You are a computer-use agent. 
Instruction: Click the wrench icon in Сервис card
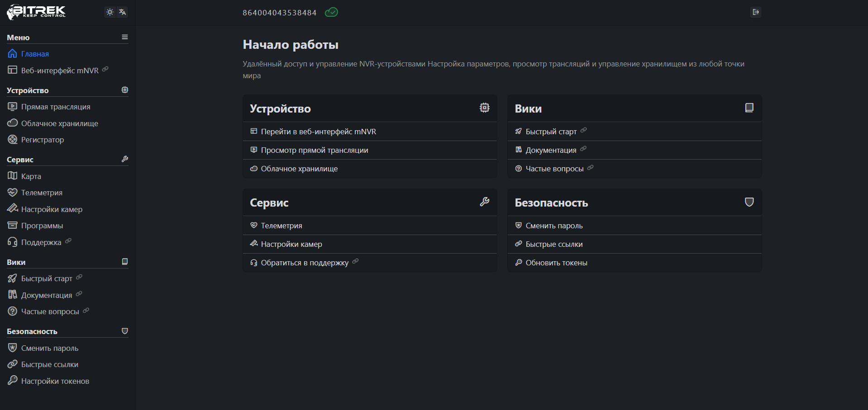pos(484,202)
